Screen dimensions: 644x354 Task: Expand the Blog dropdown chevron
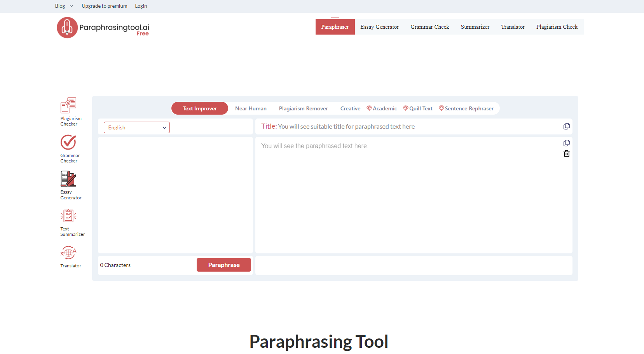pyautogui.click(x=71, y=6)
